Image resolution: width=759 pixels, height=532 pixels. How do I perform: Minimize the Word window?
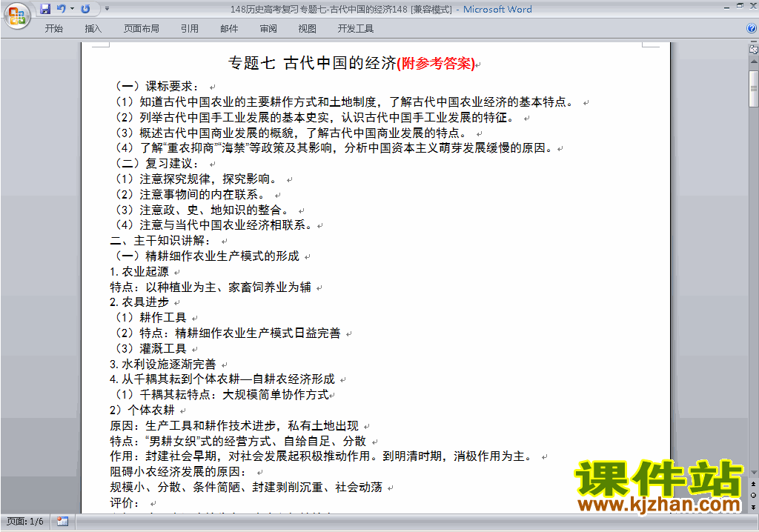726,7
